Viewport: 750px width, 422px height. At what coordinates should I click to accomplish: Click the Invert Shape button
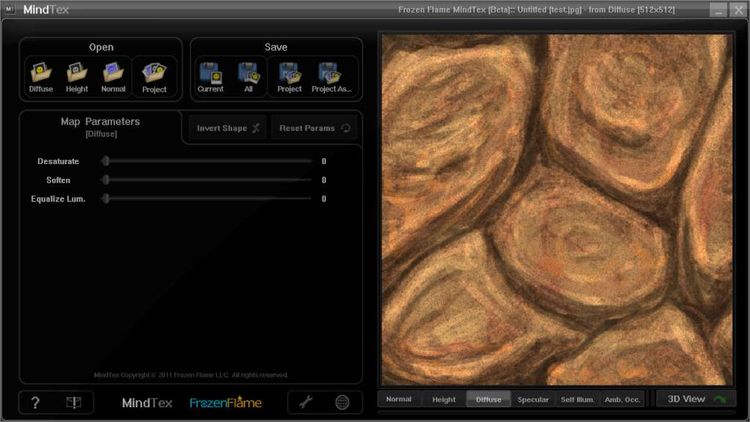(x=228, y=128)
